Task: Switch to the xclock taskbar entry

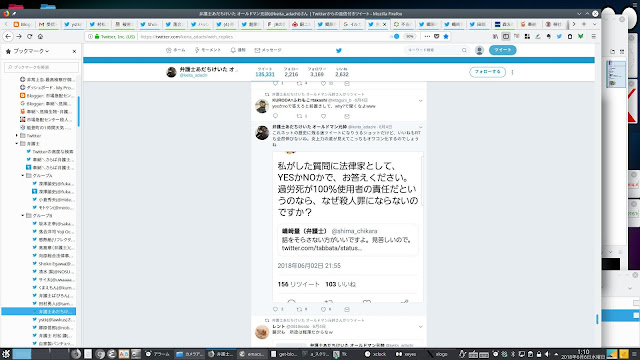Action: 376,354
